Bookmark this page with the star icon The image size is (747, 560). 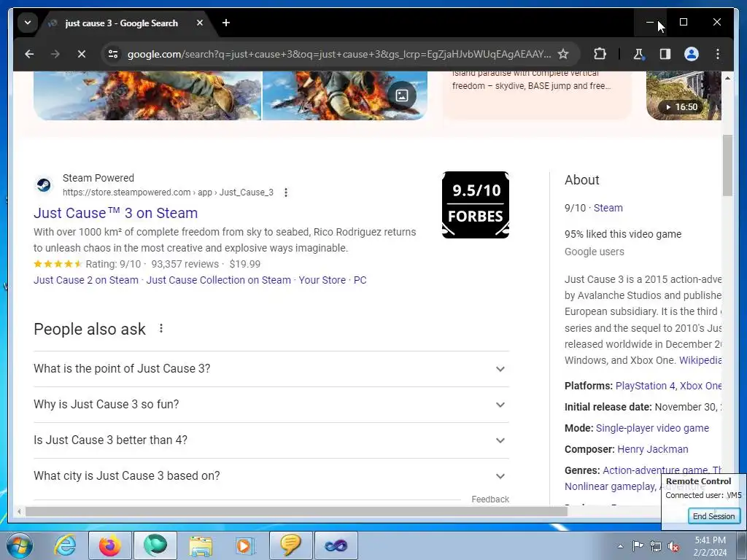563,54
